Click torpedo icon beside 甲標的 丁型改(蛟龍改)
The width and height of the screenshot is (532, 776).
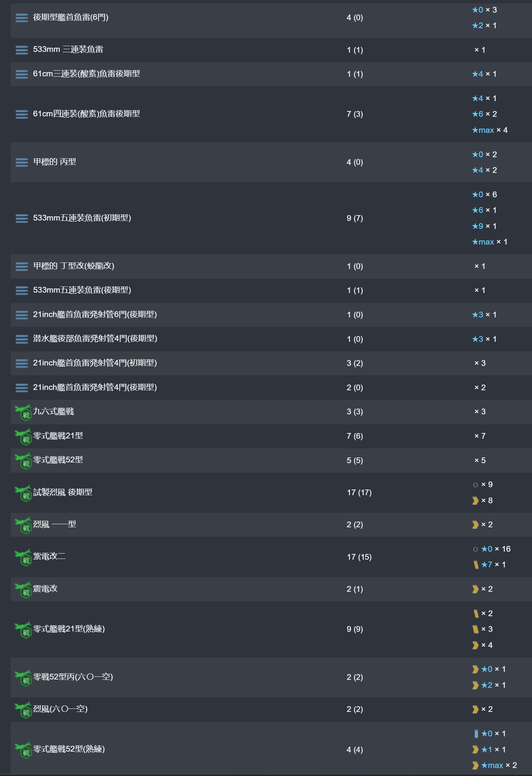tap(22, 266)
